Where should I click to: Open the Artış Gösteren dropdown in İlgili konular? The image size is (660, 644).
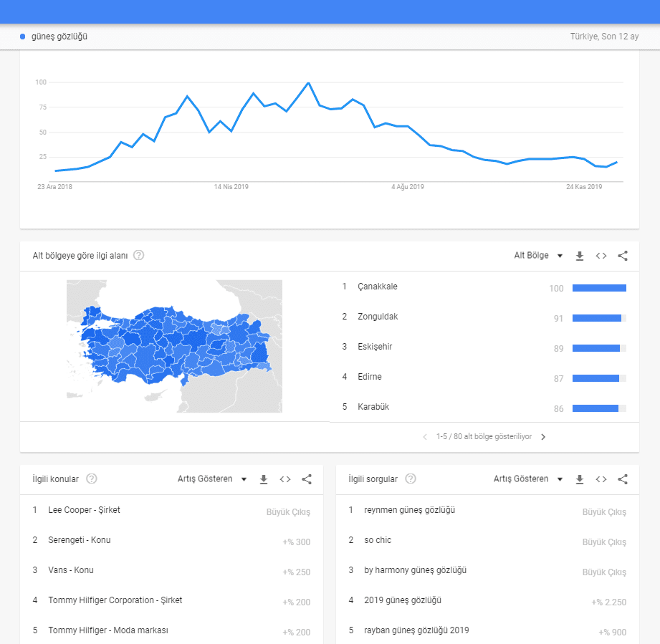(212, 479)
